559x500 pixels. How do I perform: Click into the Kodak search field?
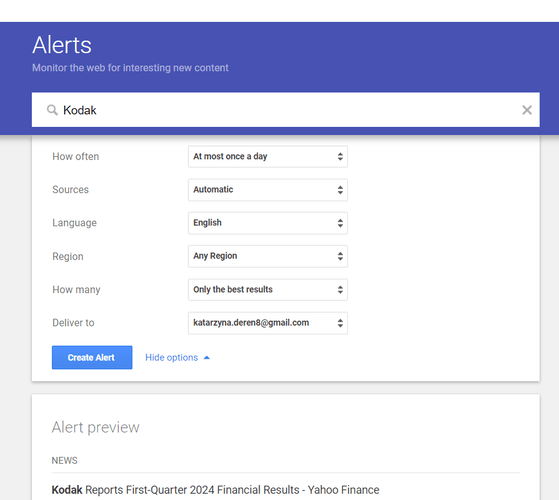(286, 110)
